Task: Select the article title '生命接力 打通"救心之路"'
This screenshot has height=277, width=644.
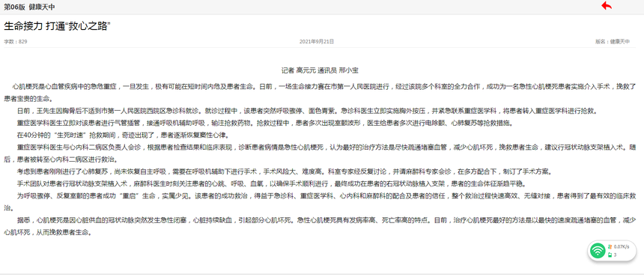Action: [x=58, y=26]
